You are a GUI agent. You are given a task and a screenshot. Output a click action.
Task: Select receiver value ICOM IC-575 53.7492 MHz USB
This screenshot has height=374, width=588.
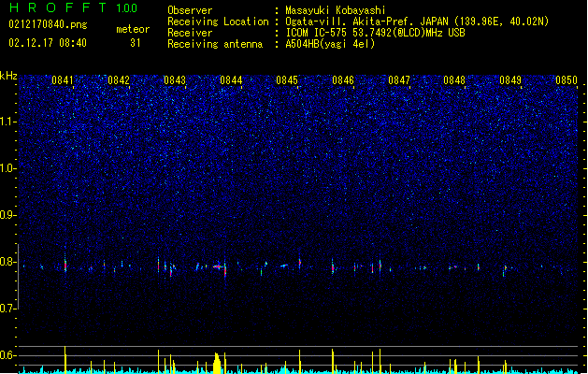[376, 33]
